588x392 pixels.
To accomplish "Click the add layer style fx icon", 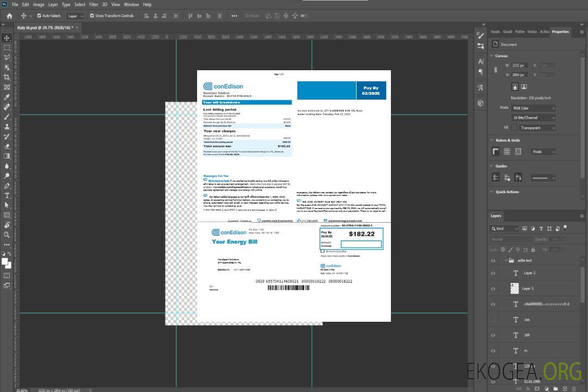I will [x=528, y=389].
